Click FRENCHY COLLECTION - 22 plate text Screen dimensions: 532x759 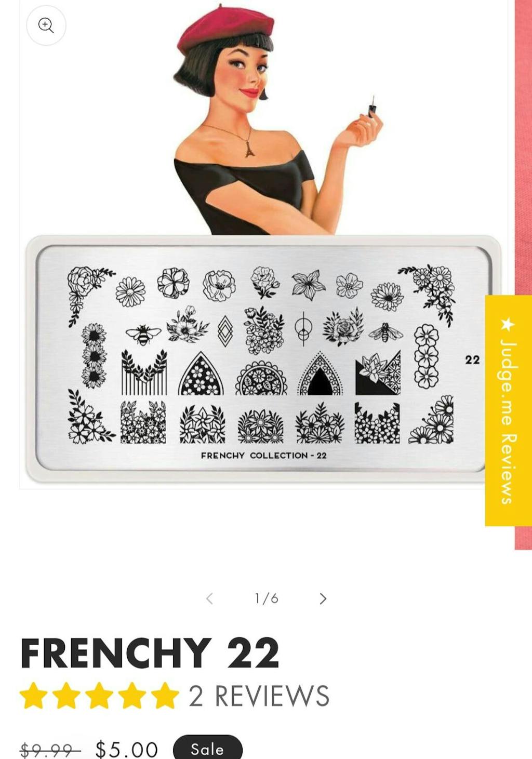click(x=264, y=456)
